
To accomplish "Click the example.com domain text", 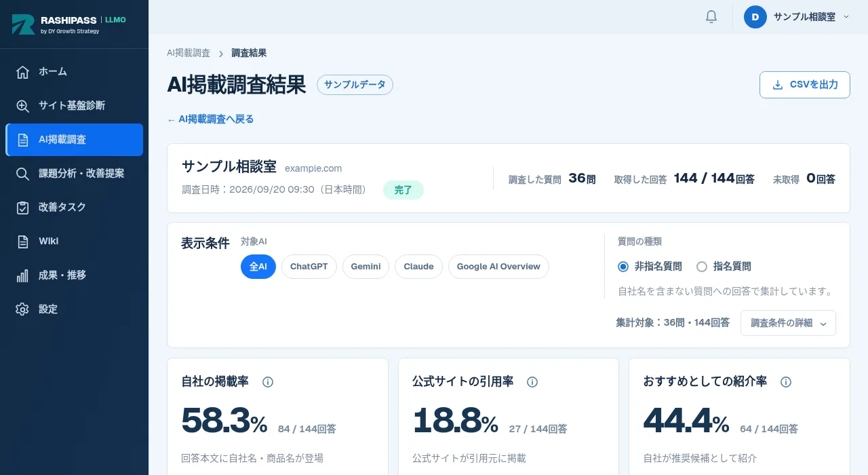I will click(x=313, y=168).
